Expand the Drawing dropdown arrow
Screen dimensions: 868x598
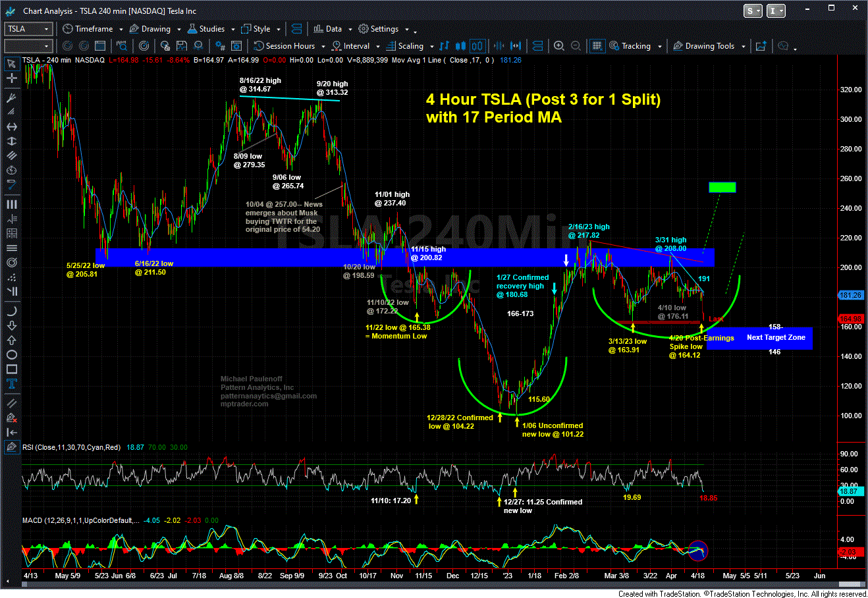tap(178, 30)
